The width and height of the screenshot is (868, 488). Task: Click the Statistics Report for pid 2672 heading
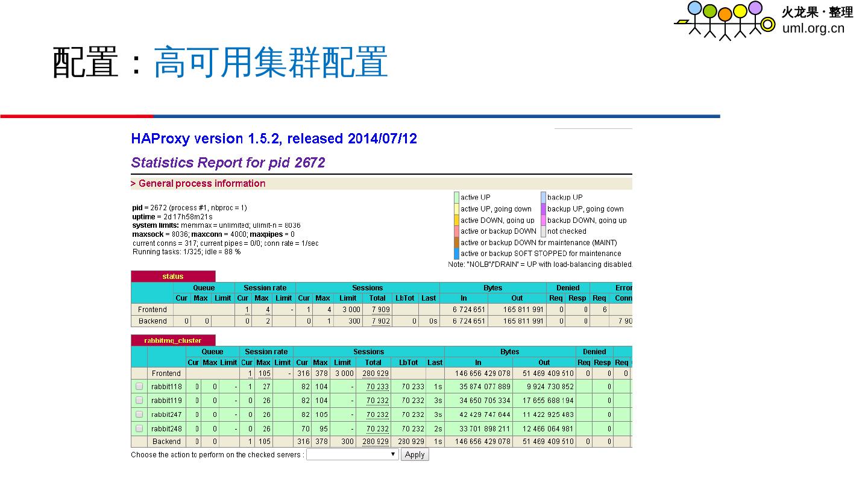tap(228, 163)
